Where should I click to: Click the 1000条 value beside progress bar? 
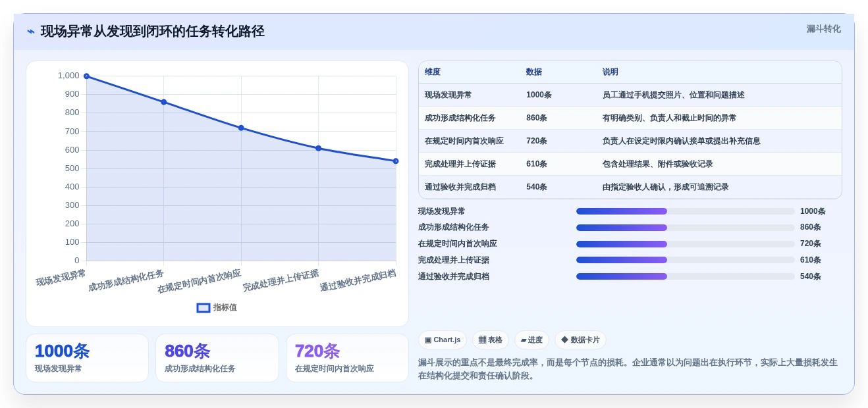click(x=813, y=211)
